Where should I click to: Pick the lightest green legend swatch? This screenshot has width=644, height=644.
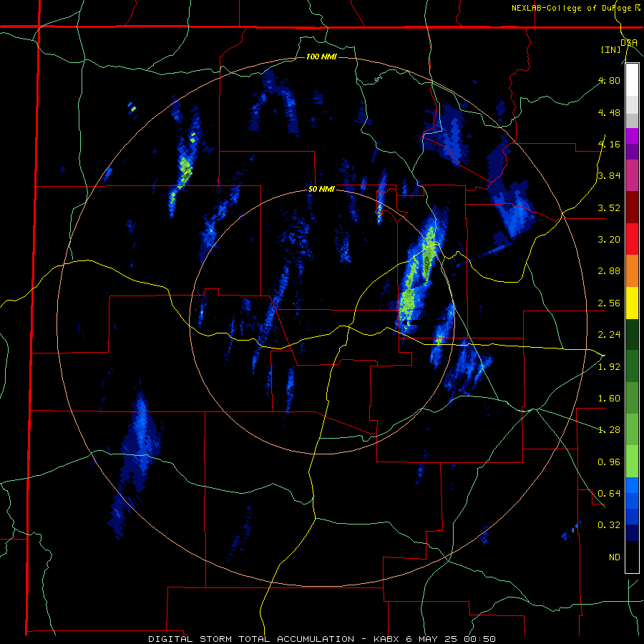tap(632, 462)
